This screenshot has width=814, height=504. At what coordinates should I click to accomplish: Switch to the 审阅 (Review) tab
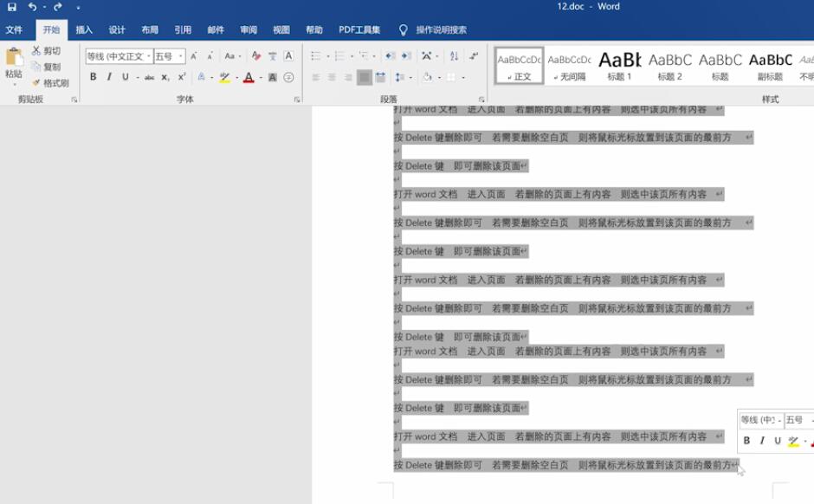(x=249, y=30)
